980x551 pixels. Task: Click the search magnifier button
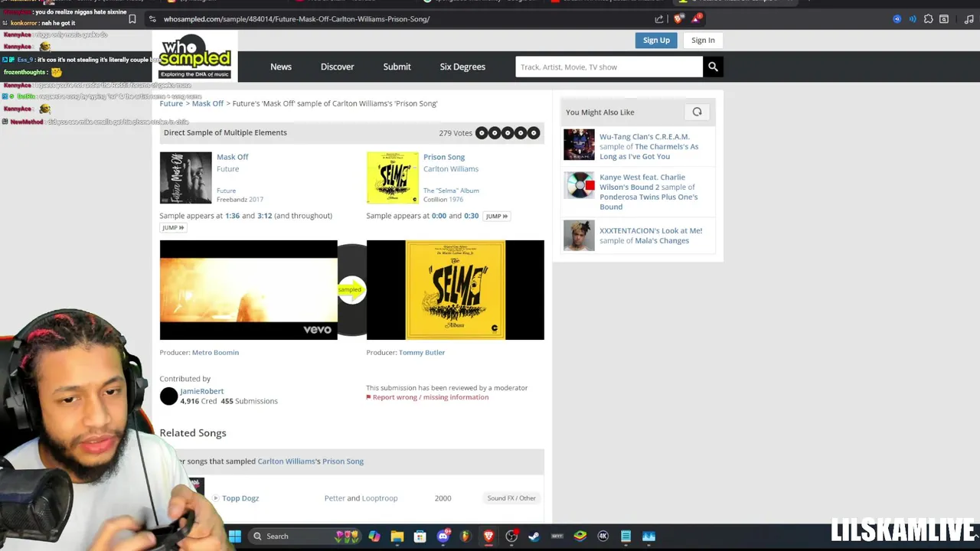click(713, 67)
